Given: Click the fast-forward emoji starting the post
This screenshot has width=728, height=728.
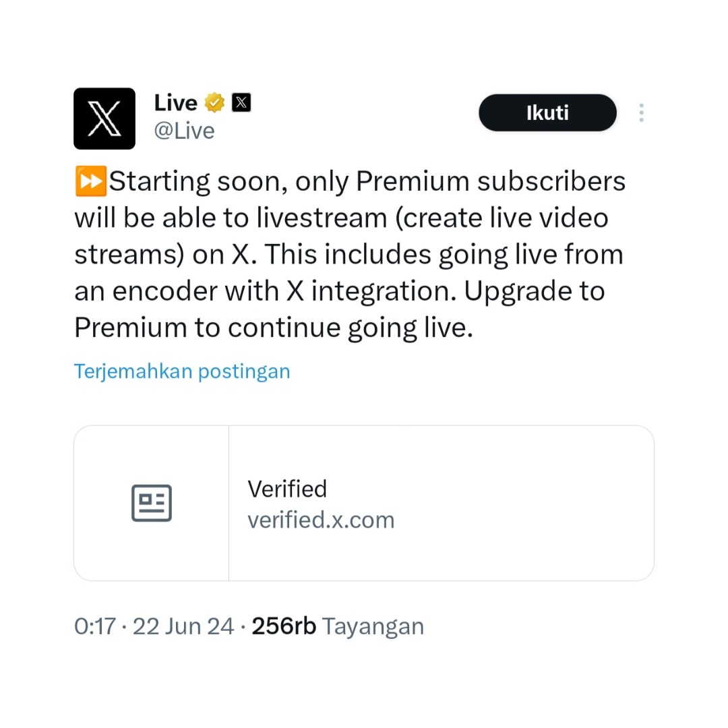Looking at the screenshot, I should point(90,182).
